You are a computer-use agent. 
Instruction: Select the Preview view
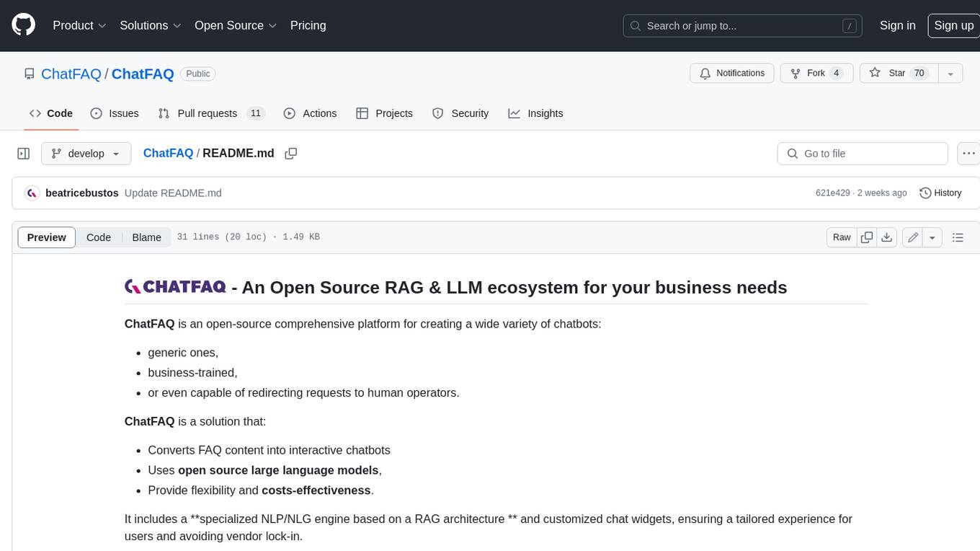47,237
